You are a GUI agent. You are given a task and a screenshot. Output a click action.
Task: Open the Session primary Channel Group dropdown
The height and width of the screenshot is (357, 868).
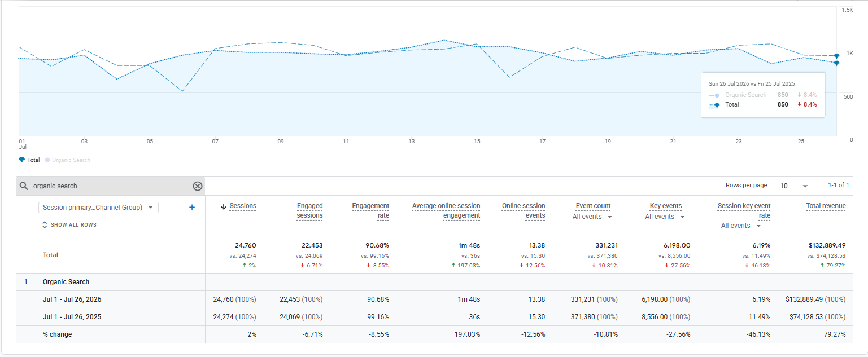(x=98, y=208)
